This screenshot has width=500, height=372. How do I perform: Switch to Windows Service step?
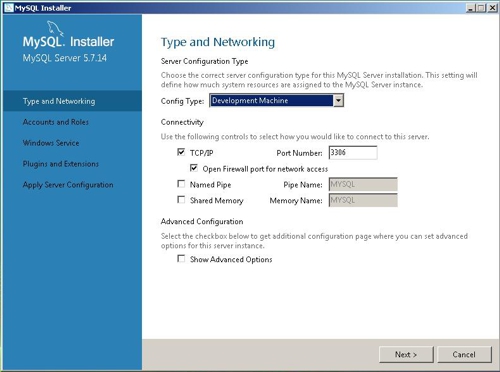(51, 143)
